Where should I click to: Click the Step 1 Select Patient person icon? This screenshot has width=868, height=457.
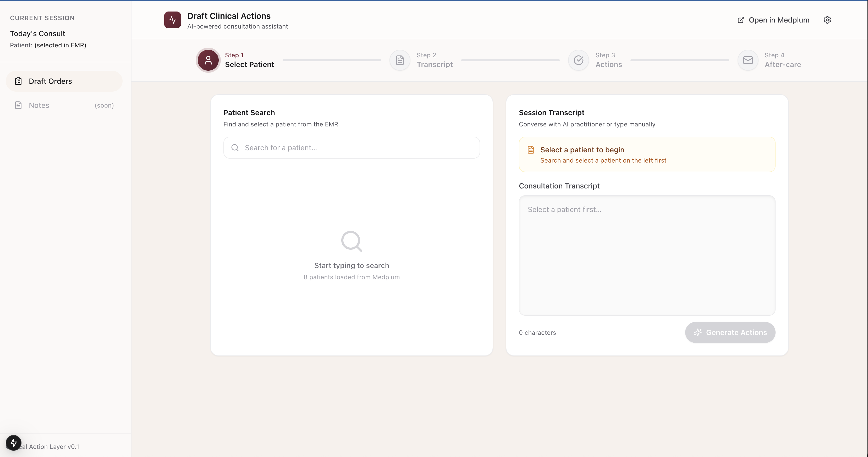[208, 60]
